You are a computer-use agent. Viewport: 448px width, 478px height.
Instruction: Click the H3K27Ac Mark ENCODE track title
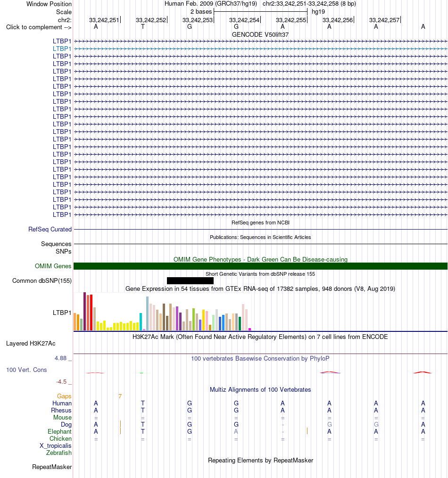coord(260,337)
